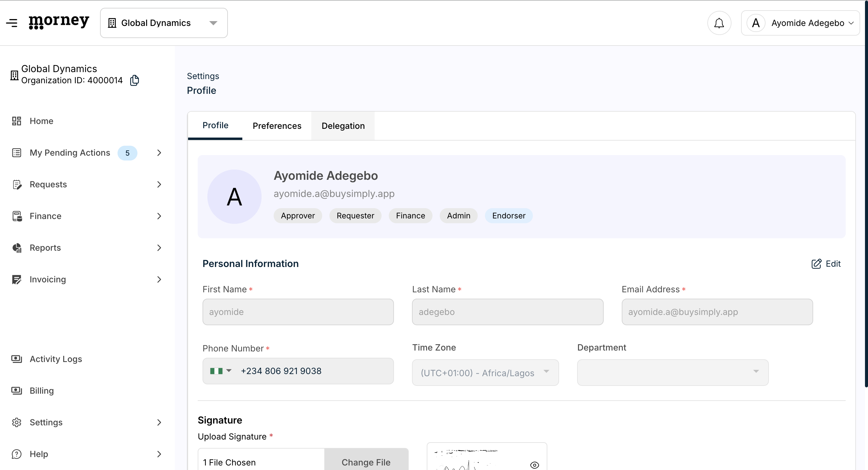Click the Finance role badge
Screen dimensions: 868x470
coord(410,216)
